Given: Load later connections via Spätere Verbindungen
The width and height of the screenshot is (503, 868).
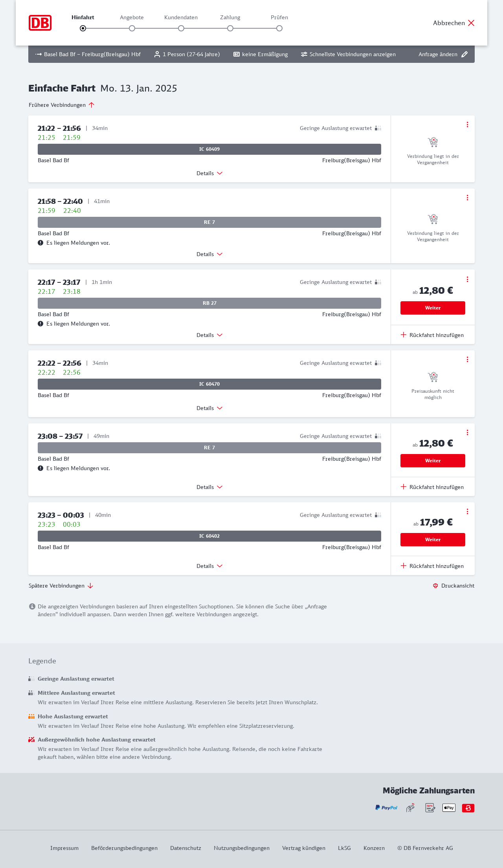Looking at the screenshot, I should click(x=61, y=586).
